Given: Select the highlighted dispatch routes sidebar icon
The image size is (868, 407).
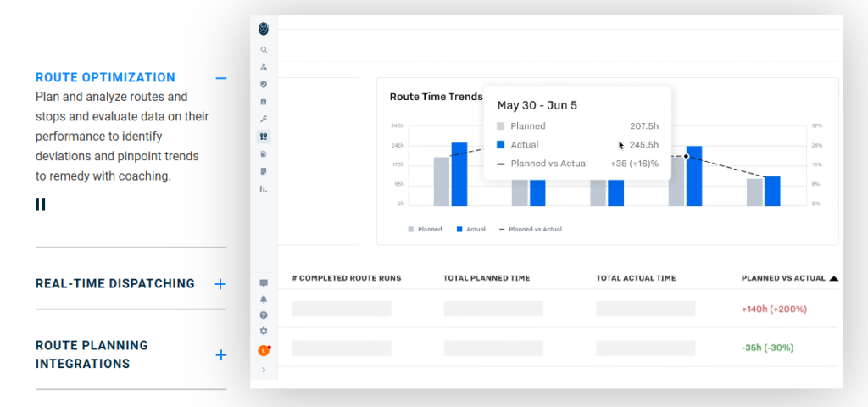Looking at the screenshot, I should 264,137.
